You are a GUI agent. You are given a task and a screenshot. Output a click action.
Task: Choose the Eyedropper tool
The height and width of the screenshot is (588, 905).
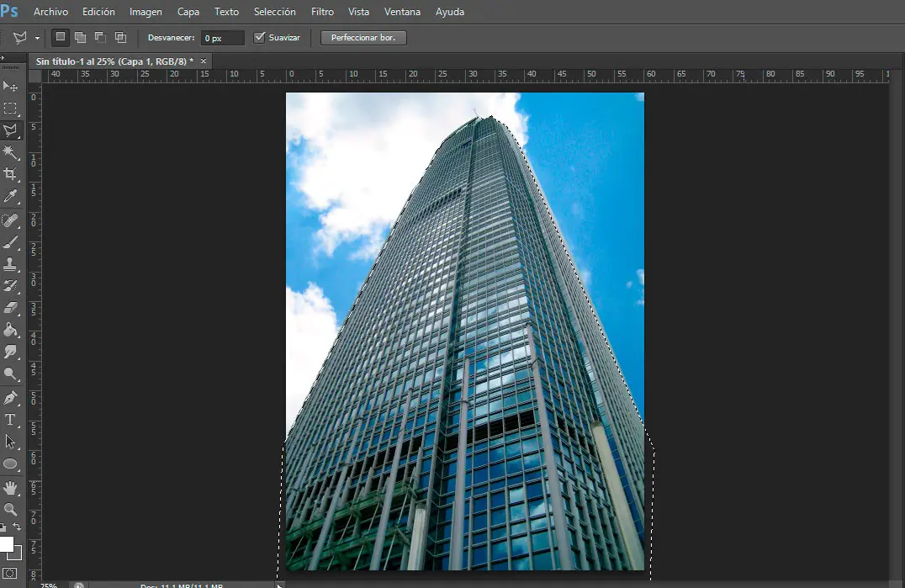pyautogui.click(x=11, y=196)
